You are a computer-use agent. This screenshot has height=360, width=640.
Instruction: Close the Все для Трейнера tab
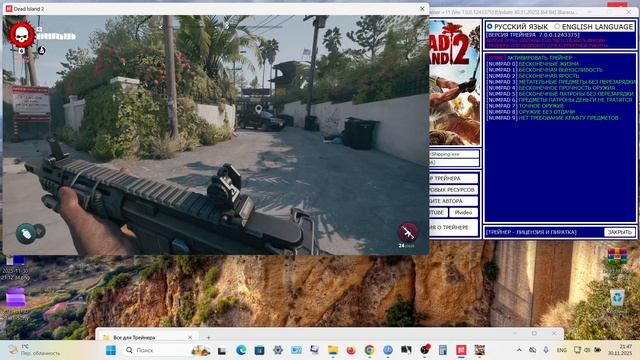190,337
